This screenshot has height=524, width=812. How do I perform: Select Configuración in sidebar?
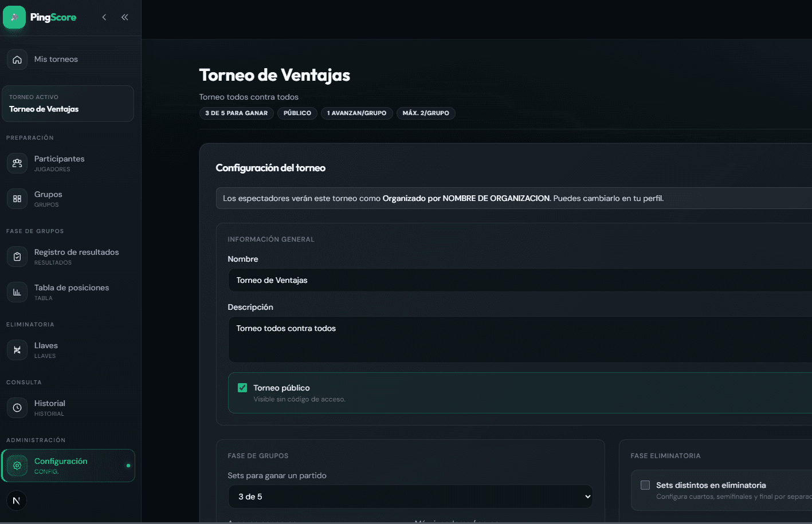pos(68,466)
